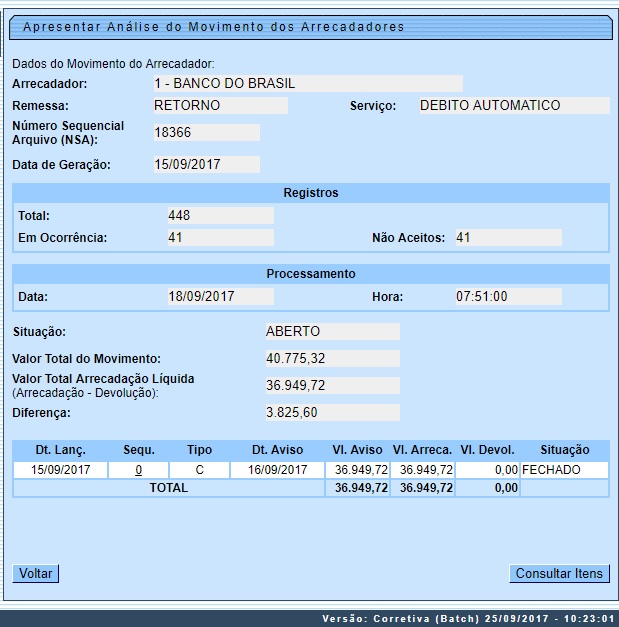Click the Registros Total field 448
The height and width of the screenshot is (627, 619).
220,216
